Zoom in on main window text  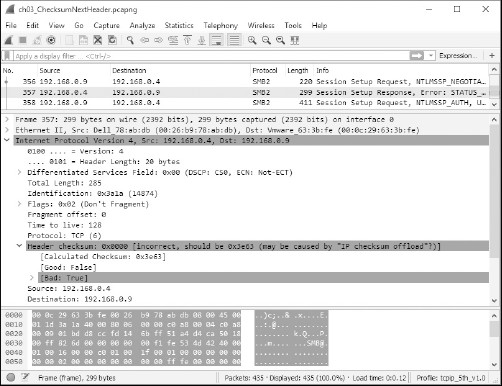pos(252,40)
